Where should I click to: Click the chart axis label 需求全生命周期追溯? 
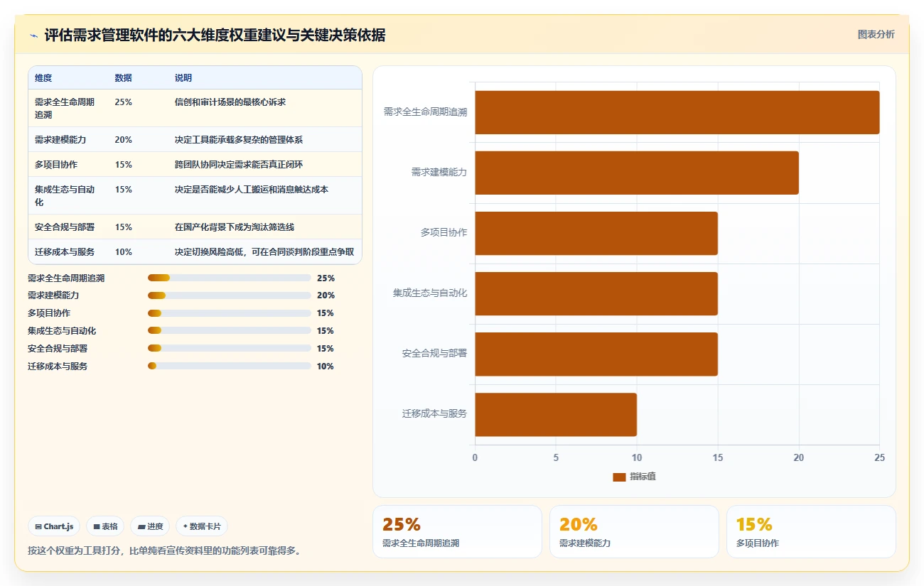(x=425, y=112)
